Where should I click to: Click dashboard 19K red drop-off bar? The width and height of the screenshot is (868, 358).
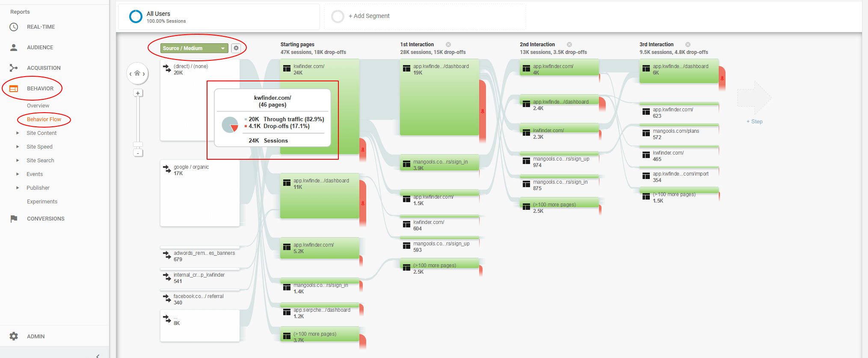coord(482,111)
